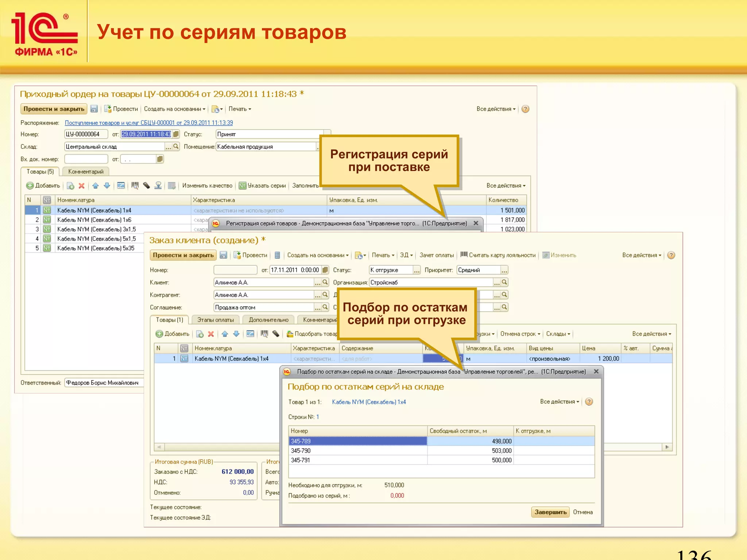Select series row 345-791 in dialog
747x560 pixels.
tap(441, 460)
